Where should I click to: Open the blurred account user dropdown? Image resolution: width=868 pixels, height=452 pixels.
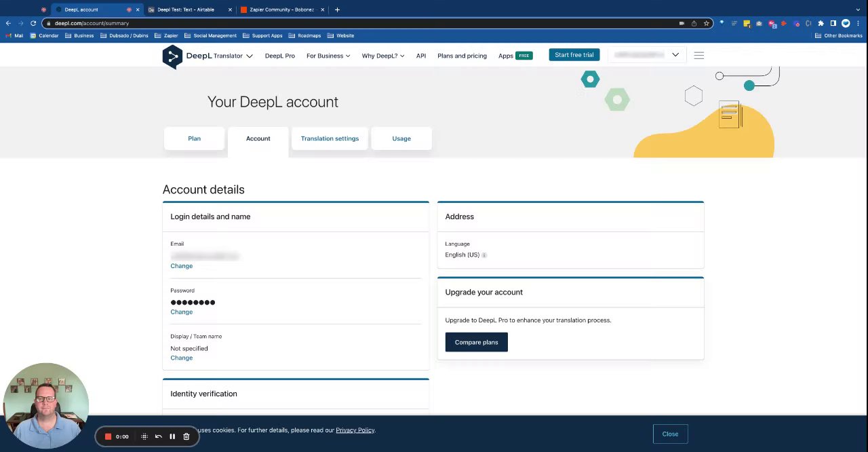pos(646,55)
